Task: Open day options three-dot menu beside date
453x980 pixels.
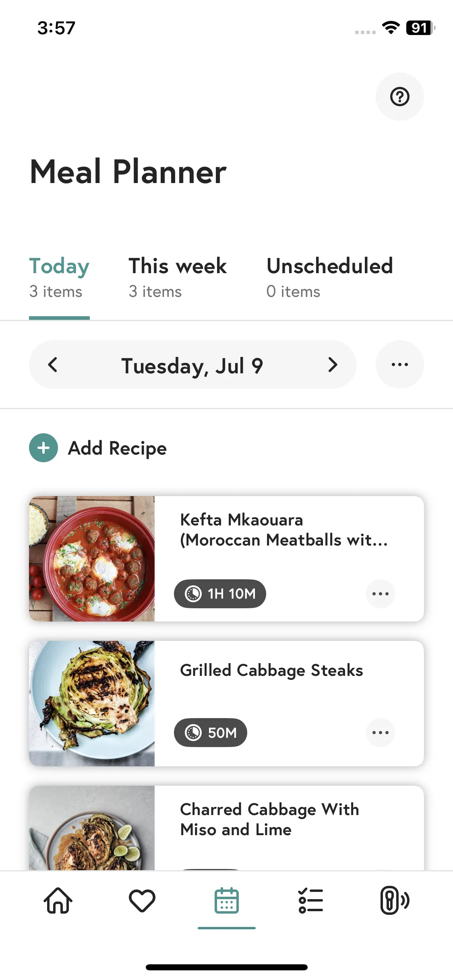Action: (x=399, y=364)
